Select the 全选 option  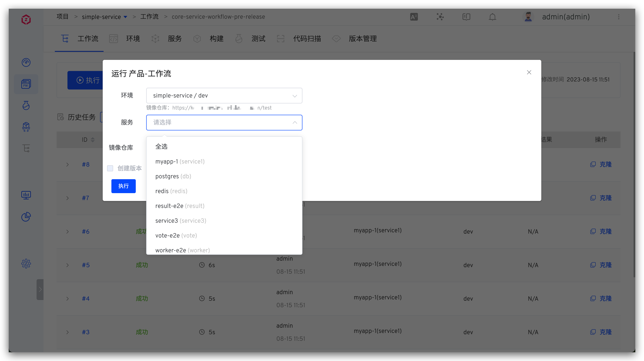(x=224, y=147)
